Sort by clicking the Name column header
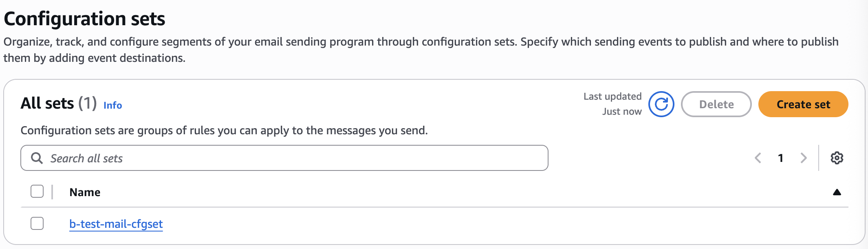The height and width of the screenshot is (249, 868). pos(85,192)
